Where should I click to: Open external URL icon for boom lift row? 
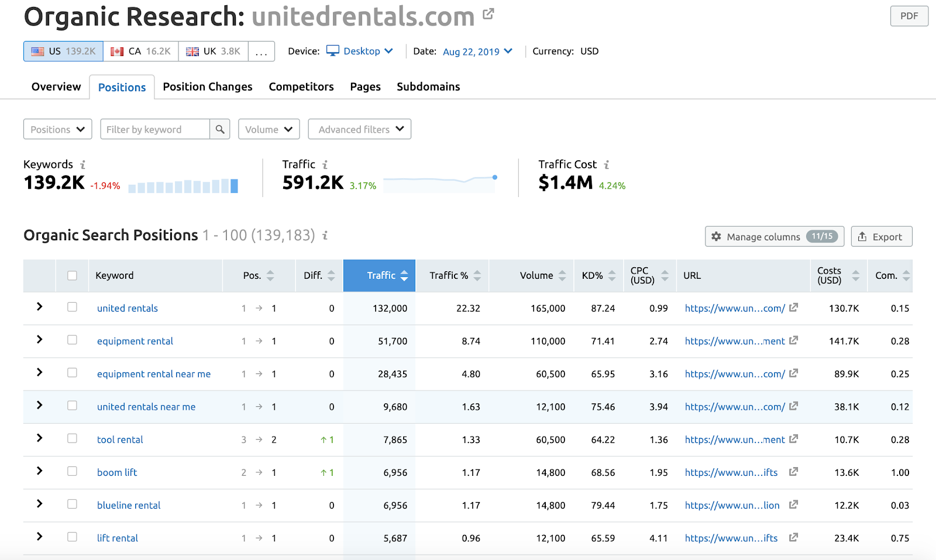point(793,472)
